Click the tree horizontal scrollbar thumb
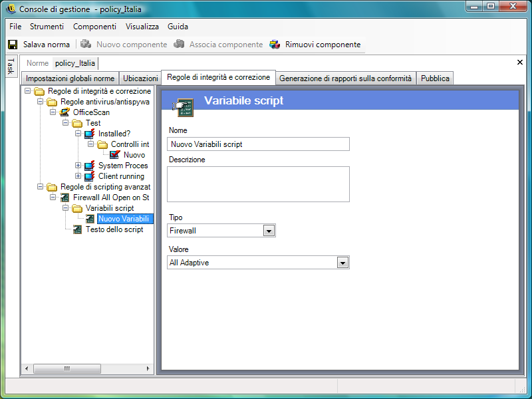 (x=67, y=368)
